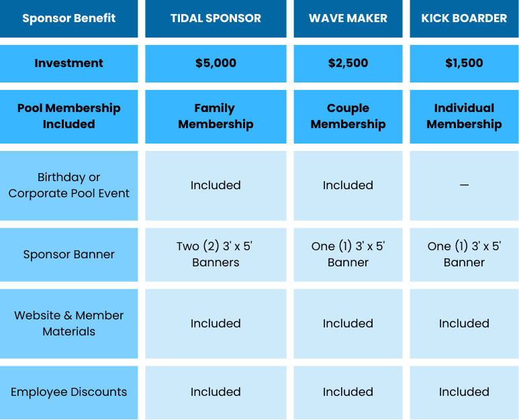
Task: Click Kick Boarder's Employee Discounts Included cell
Action: coord(464,392)
